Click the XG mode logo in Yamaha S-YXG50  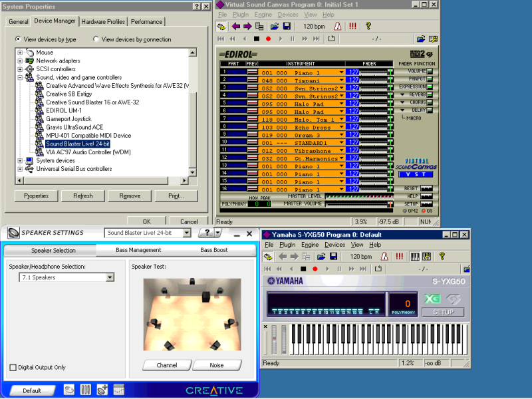432,299
